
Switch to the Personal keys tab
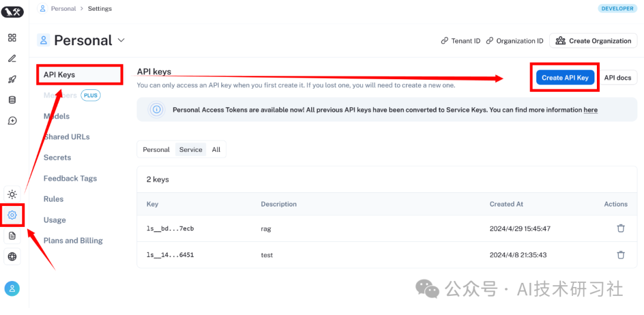pyautogui.click(x=156, y=149)
